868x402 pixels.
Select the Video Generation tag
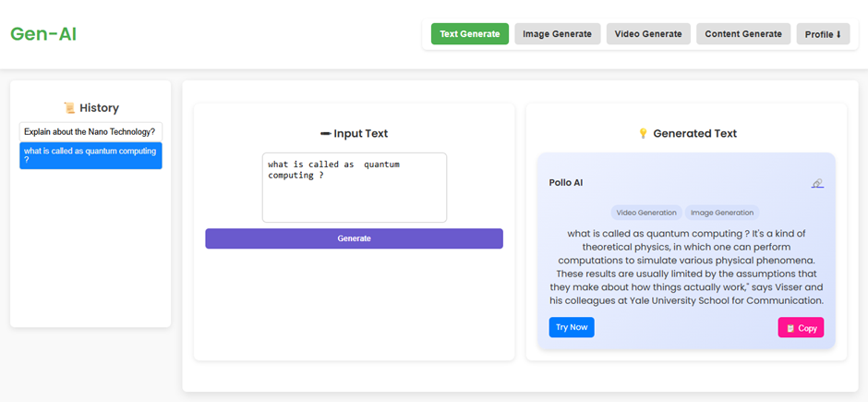[645, 213]
